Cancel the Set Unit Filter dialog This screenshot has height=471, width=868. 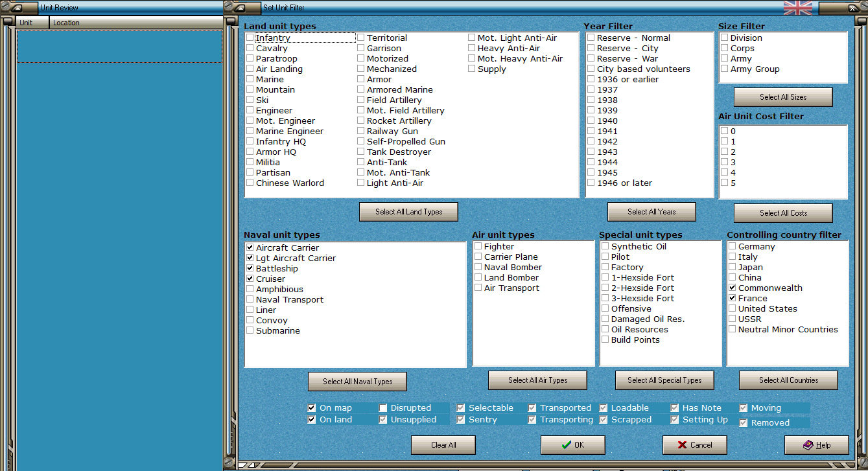coord(694,445)
